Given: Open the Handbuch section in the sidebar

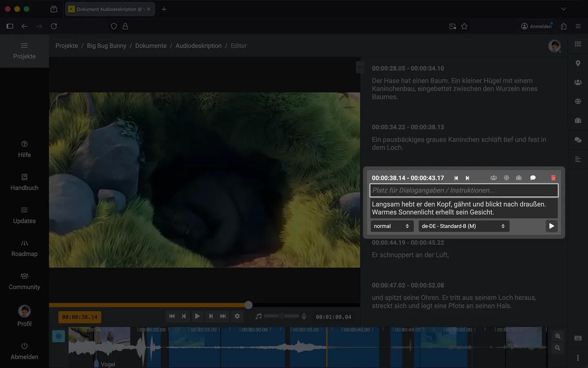Looking at the screenshot, I should click(24, 182).
